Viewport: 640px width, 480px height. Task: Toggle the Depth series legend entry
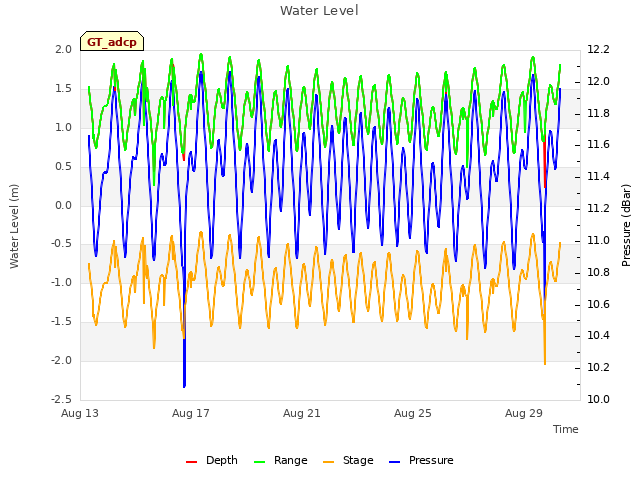pos(211,460)
